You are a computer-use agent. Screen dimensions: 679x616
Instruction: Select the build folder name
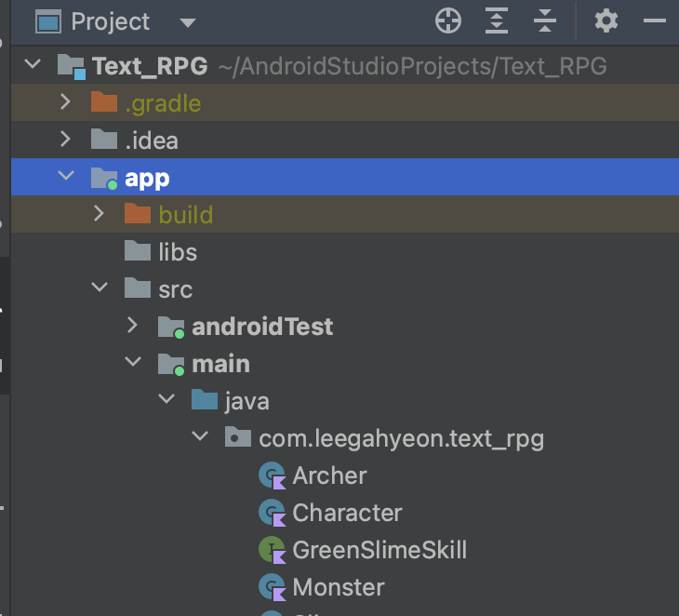pyautogui.click(x=186, y=215)
